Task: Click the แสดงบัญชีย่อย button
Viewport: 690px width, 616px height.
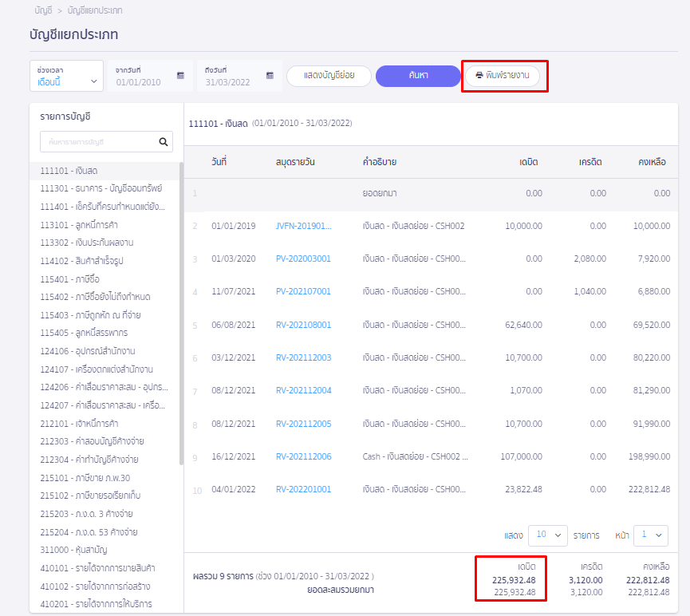Action: coord(329,76)
